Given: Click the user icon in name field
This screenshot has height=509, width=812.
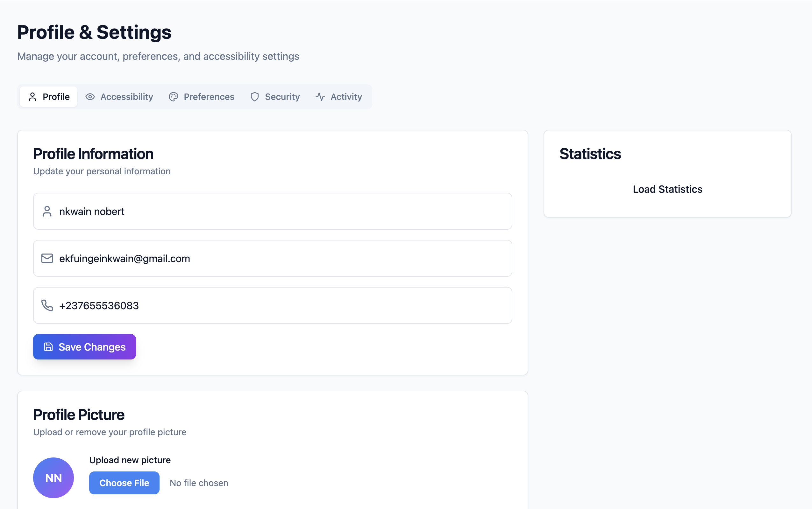Looking at the screenshot, I should tap(47, 212).
